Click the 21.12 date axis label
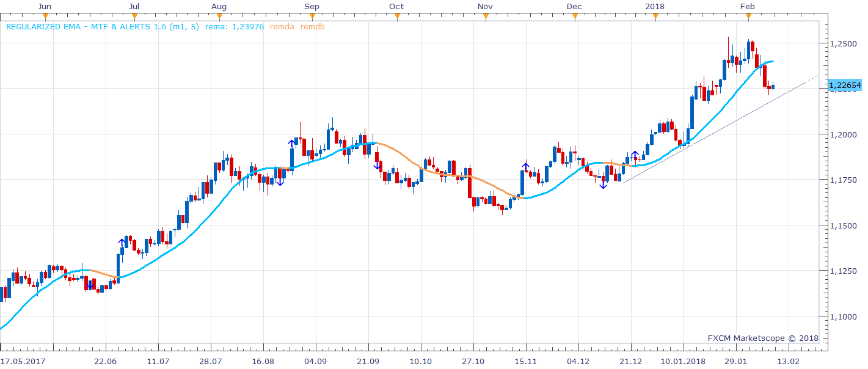 (x=630, y=362)
